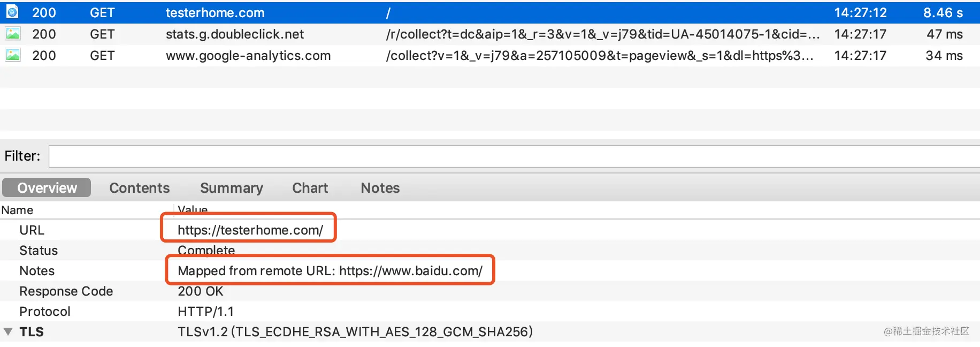Image resolution: width=980 pixels, height=347 pixels.
Task: Open the Notes tab
Action: (380, 188)
